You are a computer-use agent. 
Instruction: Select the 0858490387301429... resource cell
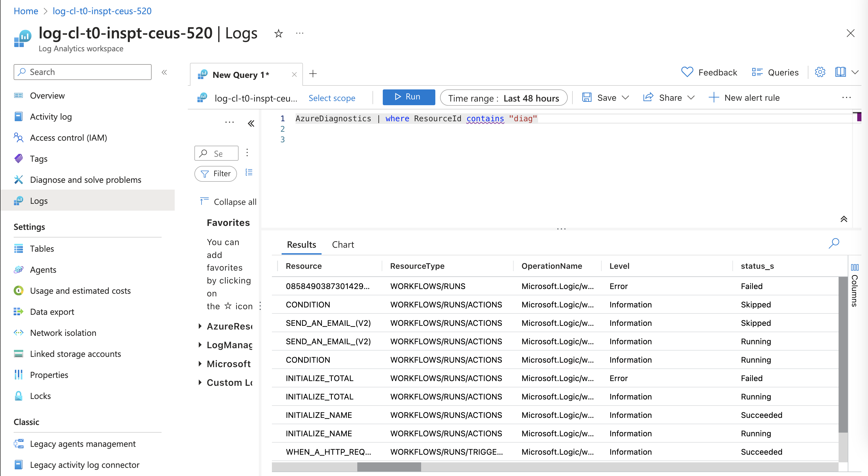click(x=328, y=286)
